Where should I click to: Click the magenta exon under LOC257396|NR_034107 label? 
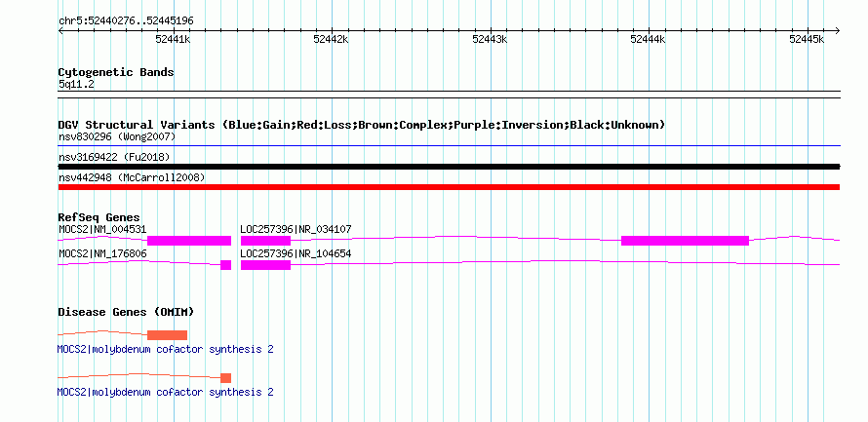coord(265,241)
